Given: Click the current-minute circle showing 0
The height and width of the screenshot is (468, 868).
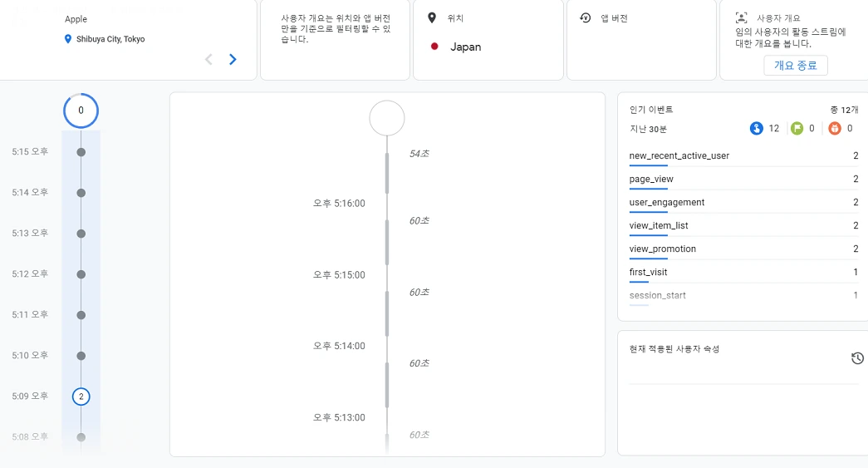Looking at the screenshot, I should click(81, 111).
